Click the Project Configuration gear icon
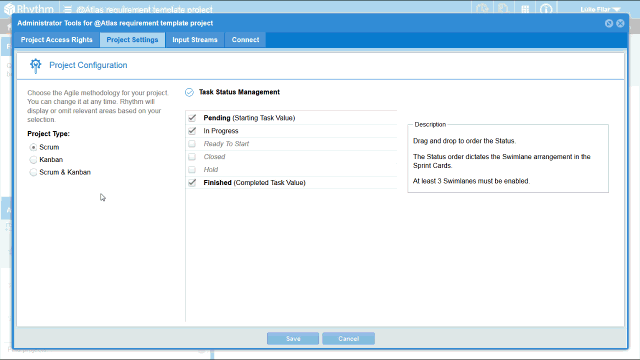 click(36, 65)
